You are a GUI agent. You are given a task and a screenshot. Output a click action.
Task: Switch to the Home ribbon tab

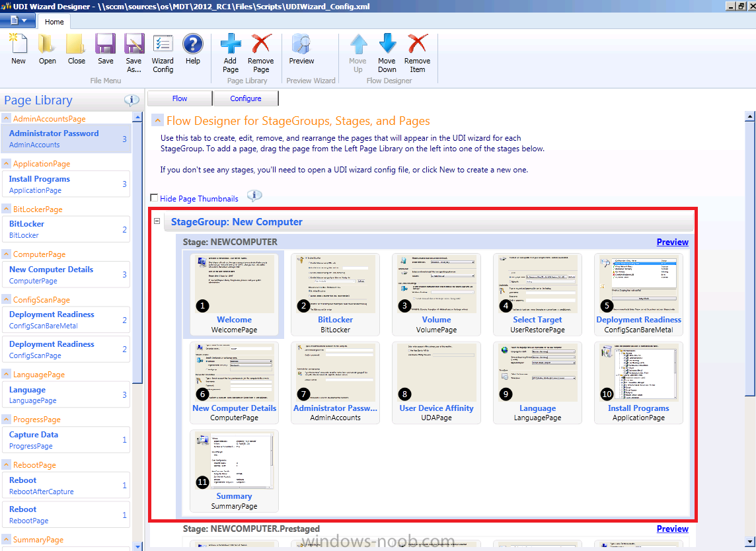pos(54,22)
